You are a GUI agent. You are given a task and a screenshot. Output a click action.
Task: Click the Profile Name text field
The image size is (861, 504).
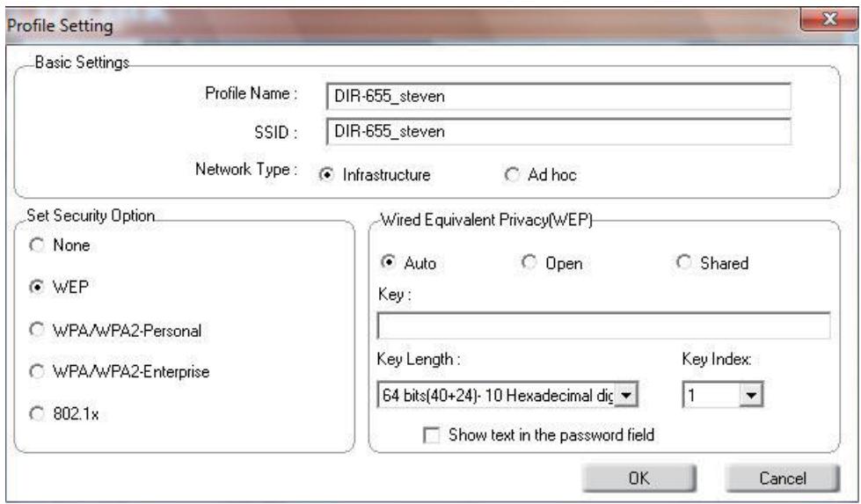coord(558,96)
